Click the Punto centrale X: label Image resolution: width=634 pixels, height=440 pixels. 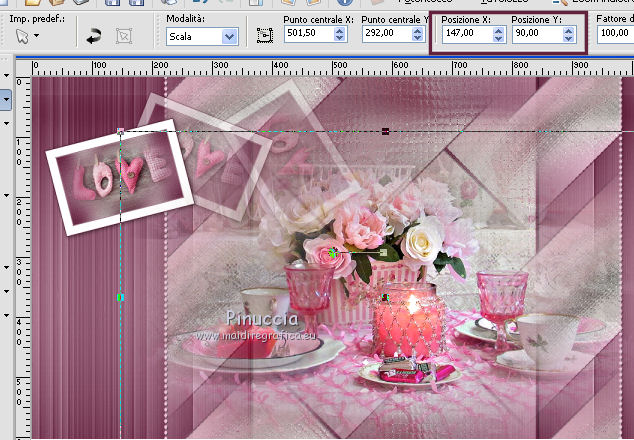[318, 19]
